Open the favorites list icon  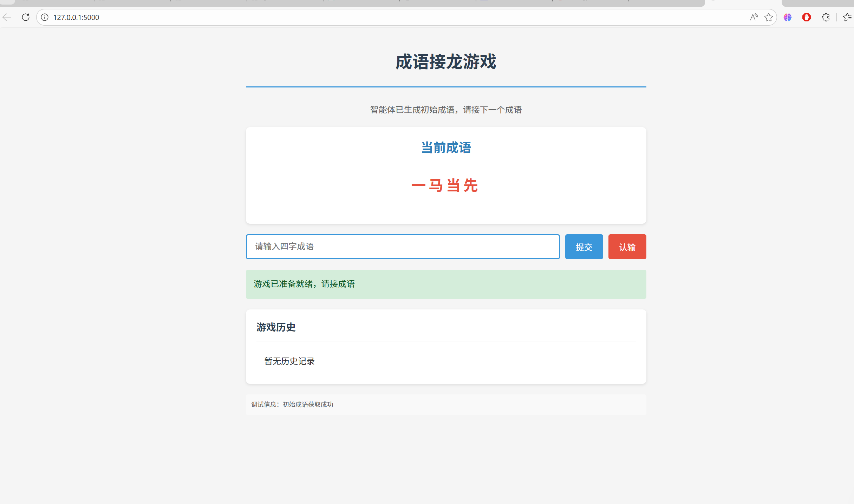pyautogui.click(x=847, y=17)
